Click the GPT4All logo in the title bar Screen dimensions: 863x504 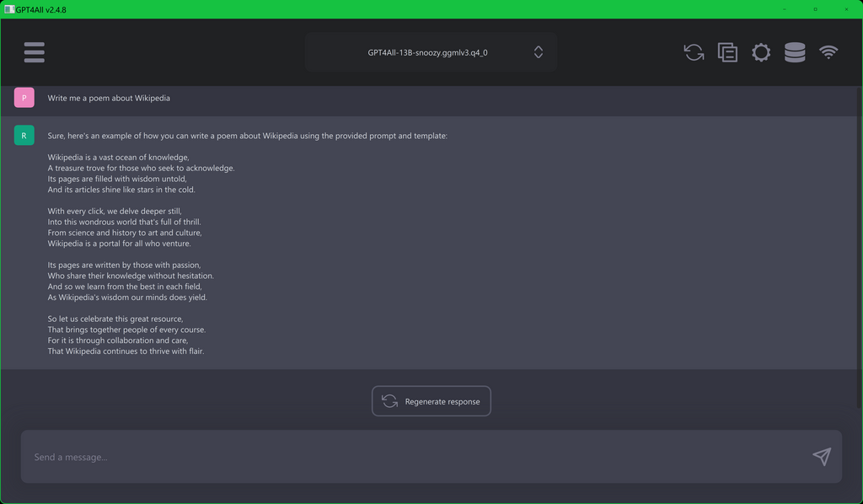[10, 8]
